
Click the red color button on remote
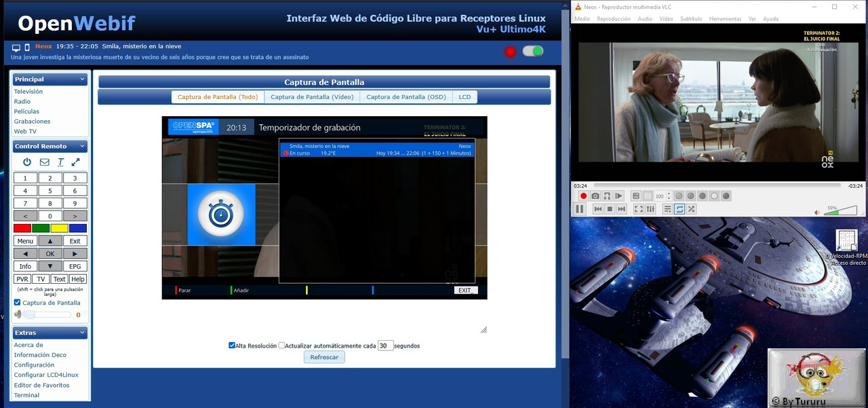click(22, 228)
